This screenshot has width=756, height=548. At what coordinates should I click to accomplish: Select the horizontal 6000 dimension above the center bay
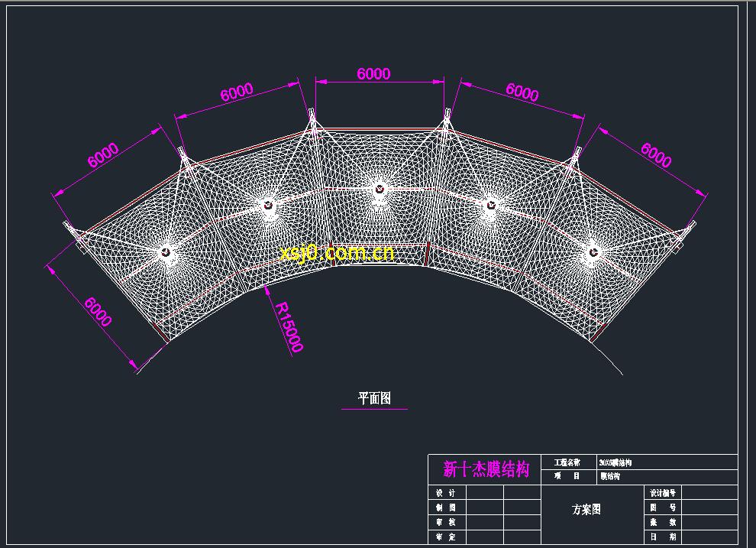coord(373,74)
